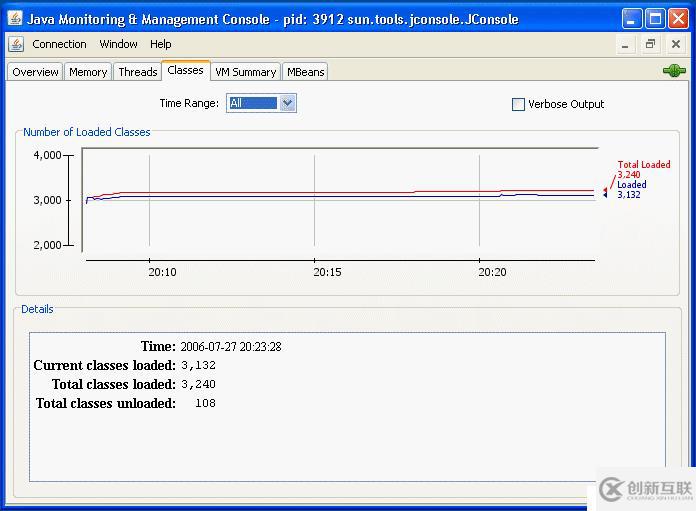Viewport: 696px width, 511px height.
Task: Click the 20:20 time axis label
Action: point(492,272)
